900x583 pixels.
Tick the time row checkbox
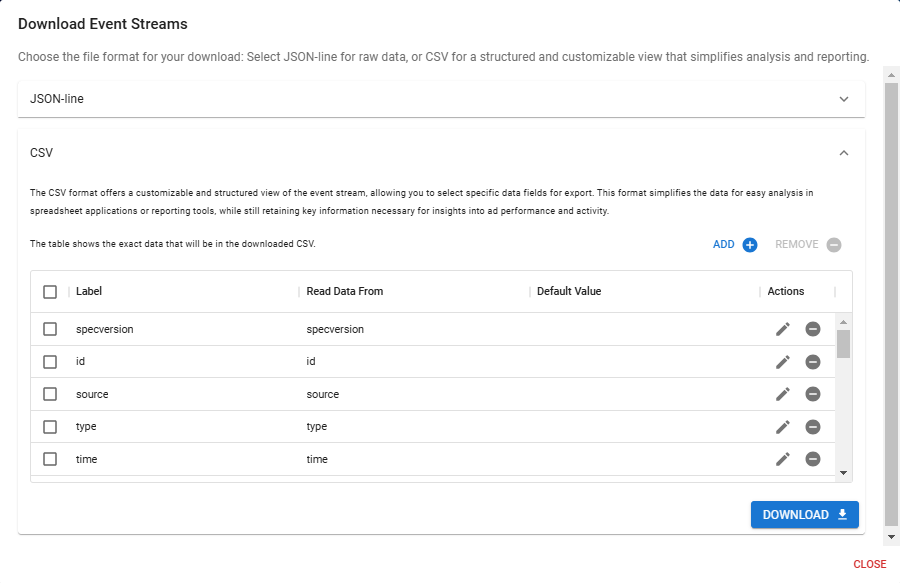pos(50,459)
